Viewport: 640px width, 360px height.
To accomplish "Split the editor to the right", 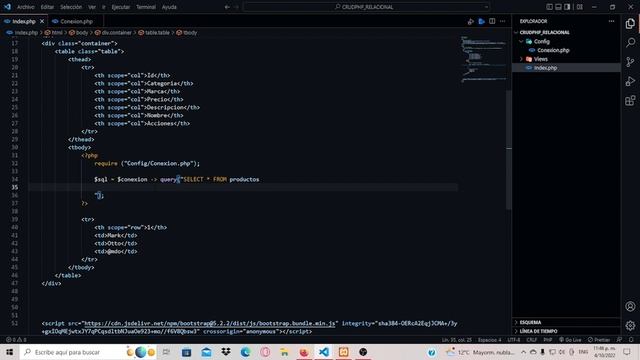I will [492, 21].
